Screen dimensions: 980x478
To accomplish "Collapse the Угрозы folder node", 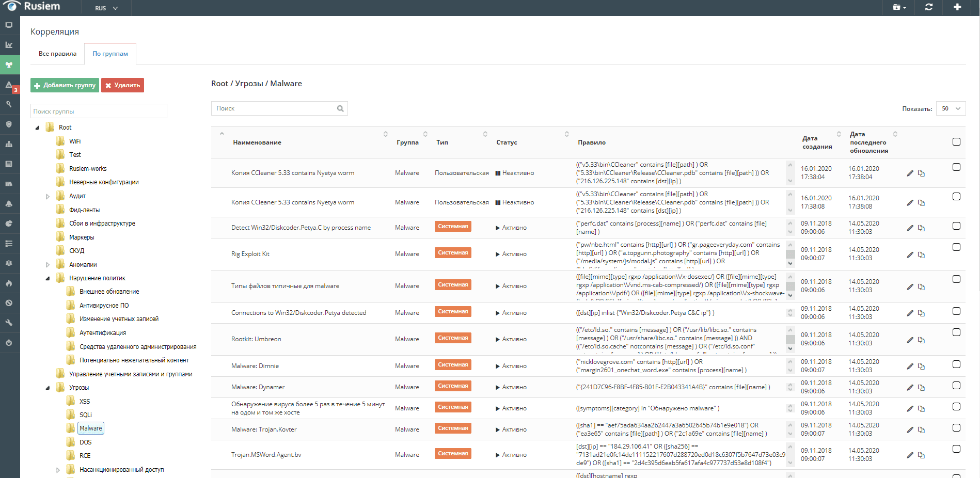I will (x=48, y=388).
